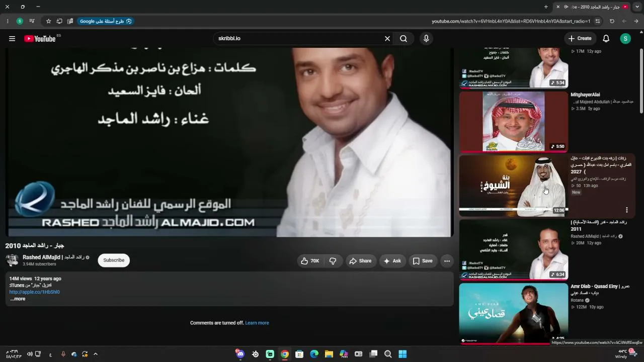644x362 pixels.
Task: Open Microsoft Store from the taskbar
Action: coord(299,354)
